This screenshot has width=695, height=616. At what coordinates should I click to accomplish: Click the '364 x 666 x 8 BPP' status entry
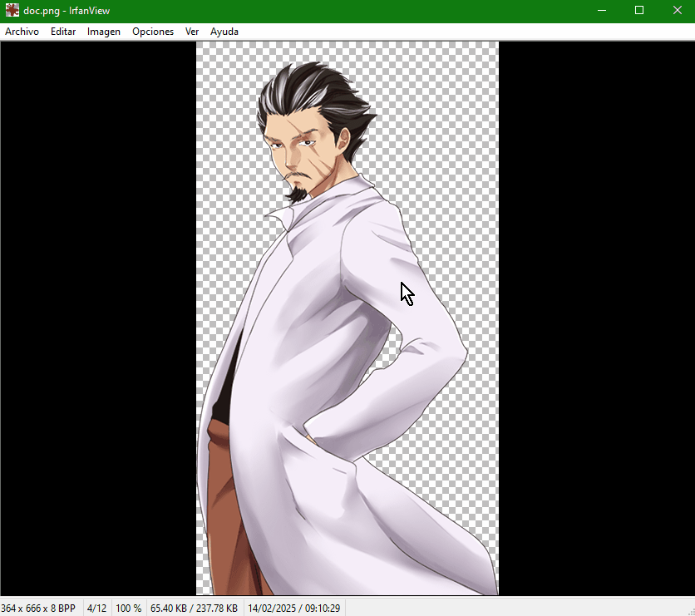click(x=38, y=608)
